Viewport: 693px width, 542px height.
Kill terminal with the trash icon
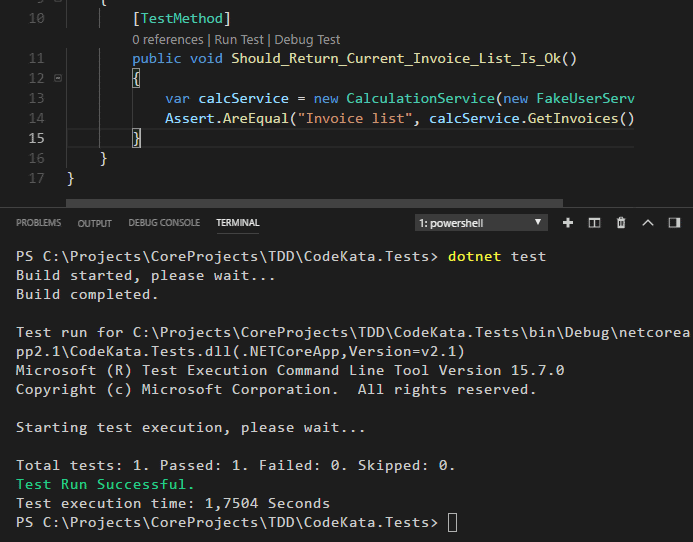(x=621, y=223)
